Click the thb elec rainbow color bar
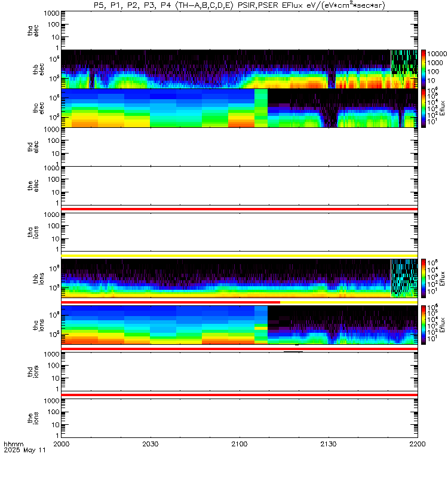Viewport: 448px width, 478px height. tap(424, 69)
